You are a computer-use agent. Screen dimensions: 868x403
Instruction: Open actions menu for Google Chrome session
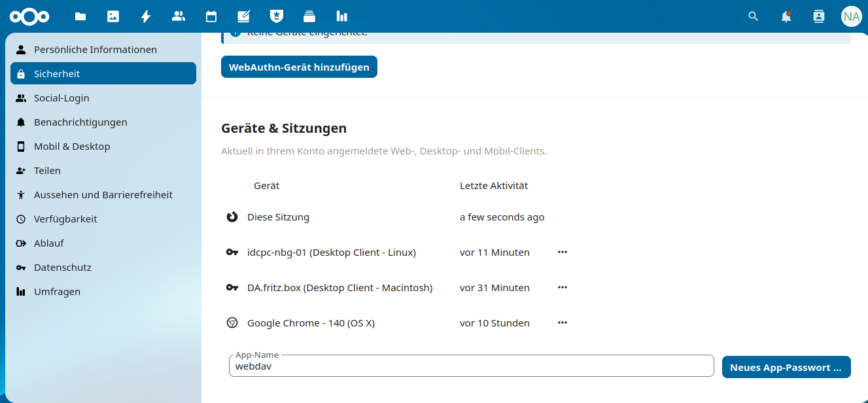pyautogui.click(x=563, y=323)
